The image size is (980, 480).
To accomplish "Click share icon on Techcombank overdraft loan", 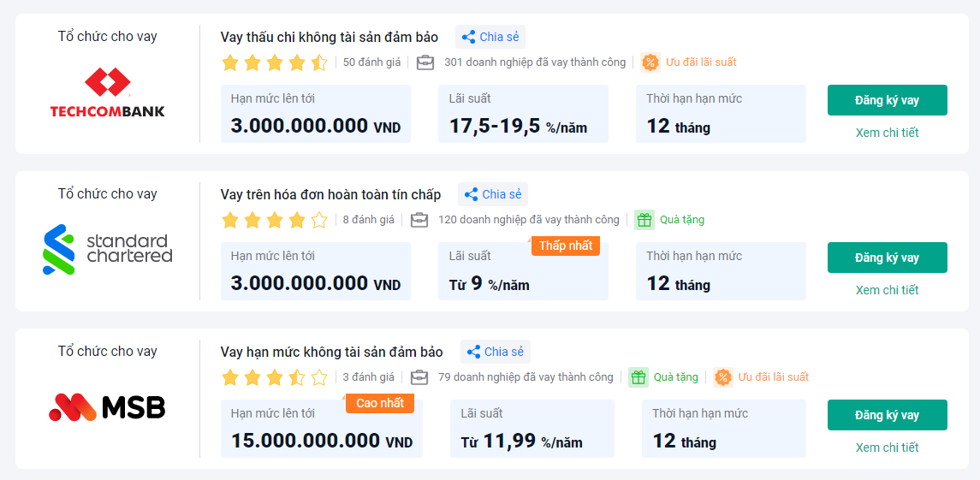I will click(468, 37).
